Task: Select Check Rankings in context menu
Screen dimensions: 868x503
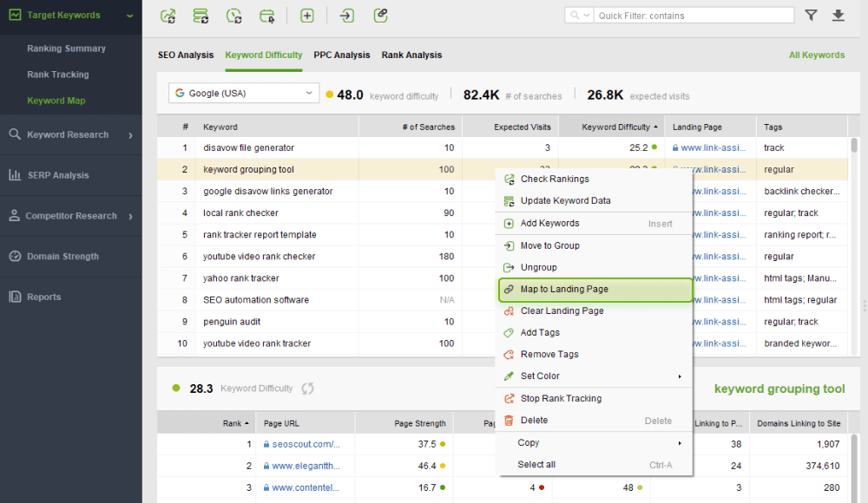Action: [x=595, y=179]
